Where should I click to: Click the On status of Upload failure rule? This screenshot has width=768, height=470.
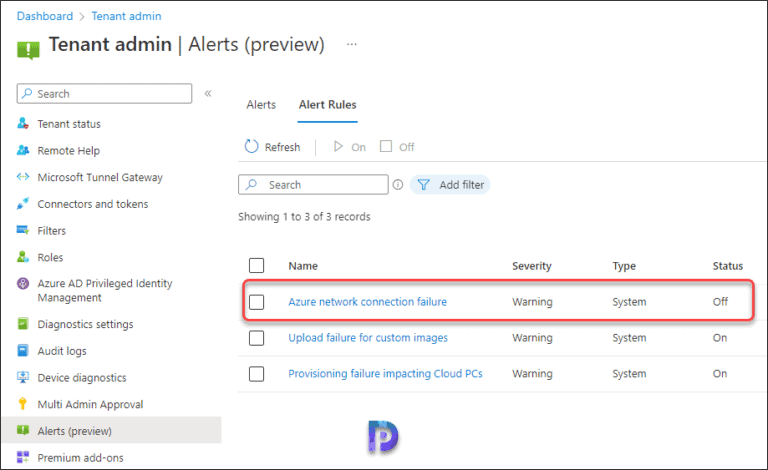[720, 338]
